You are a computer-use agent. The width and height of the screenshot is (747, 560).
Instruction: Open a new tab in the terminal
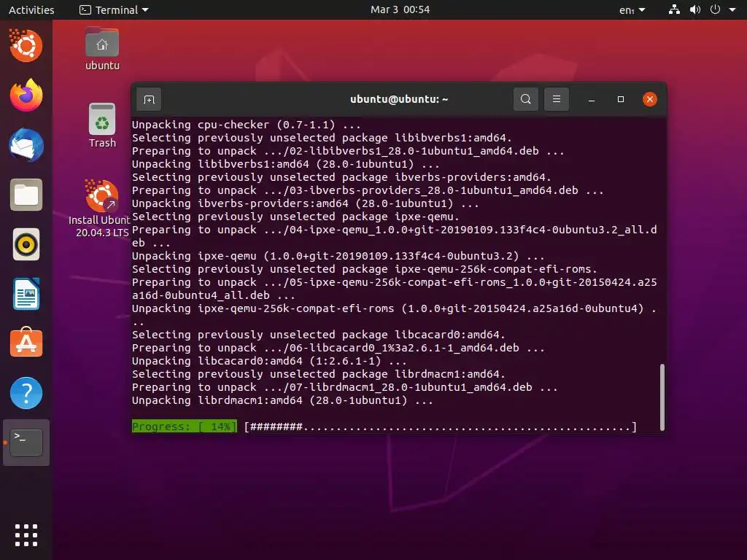pyautogui.click(x=149, y=99)
